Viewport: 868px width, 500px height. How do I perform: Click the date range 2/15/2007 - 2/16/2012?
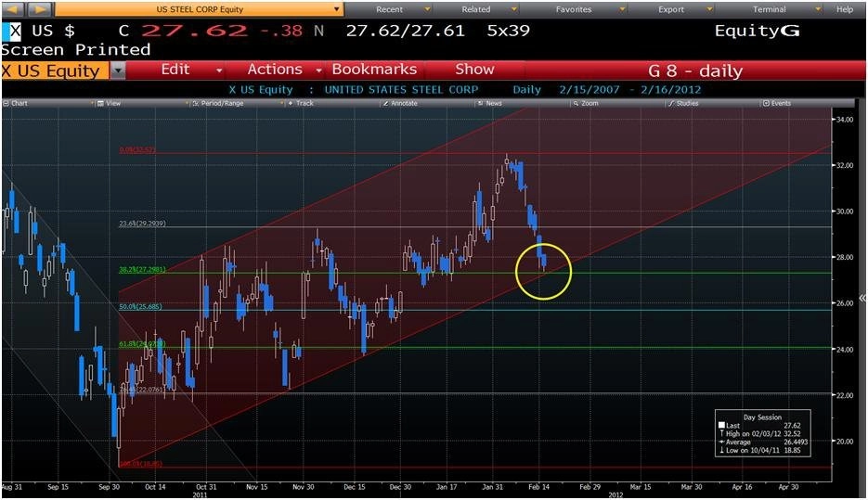[x=630, y=90]
